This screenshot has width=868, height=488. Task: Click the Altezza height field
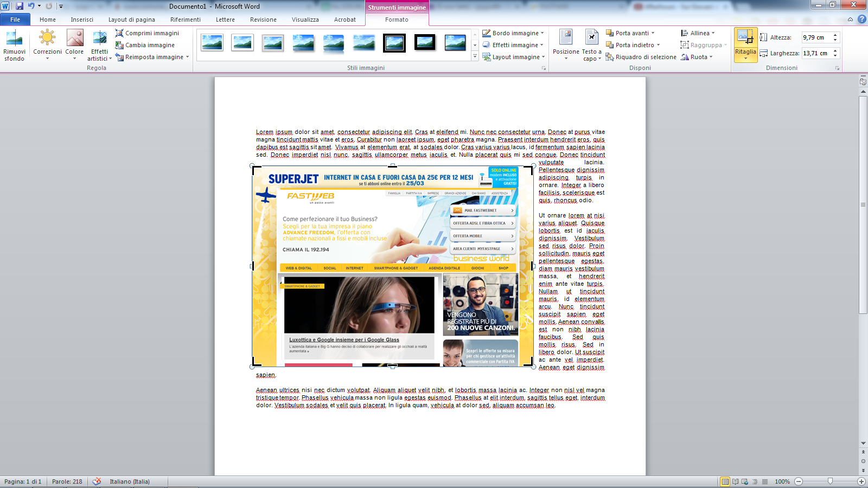pyautogui.click(x=816, y=37)
